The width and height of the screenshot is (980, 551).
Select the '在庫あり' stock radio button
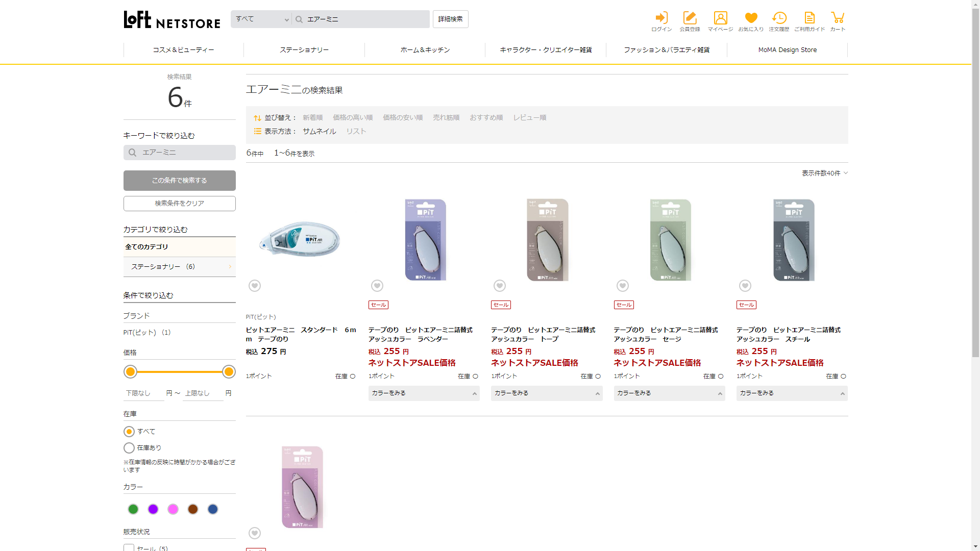[x=129, y=448]
